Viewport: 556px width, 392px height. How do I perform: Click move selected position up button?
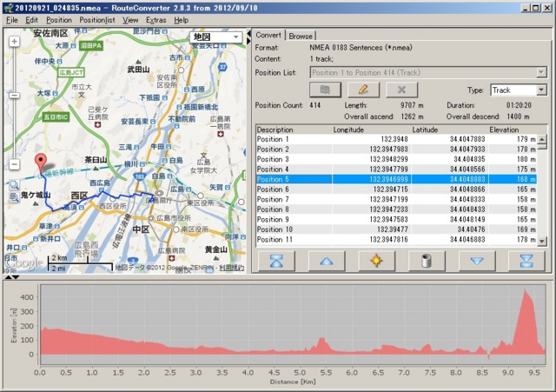tap(327, 261)
